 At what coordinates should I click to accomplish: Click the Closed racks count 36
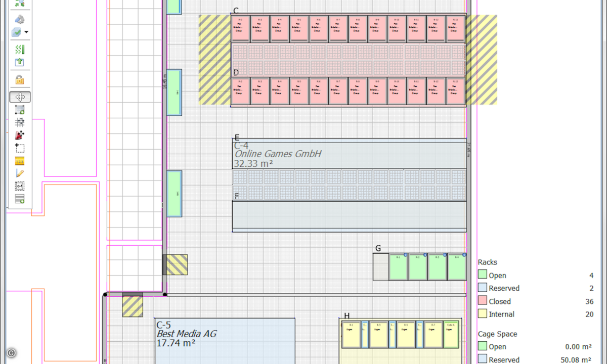click(x=589, y=301)
